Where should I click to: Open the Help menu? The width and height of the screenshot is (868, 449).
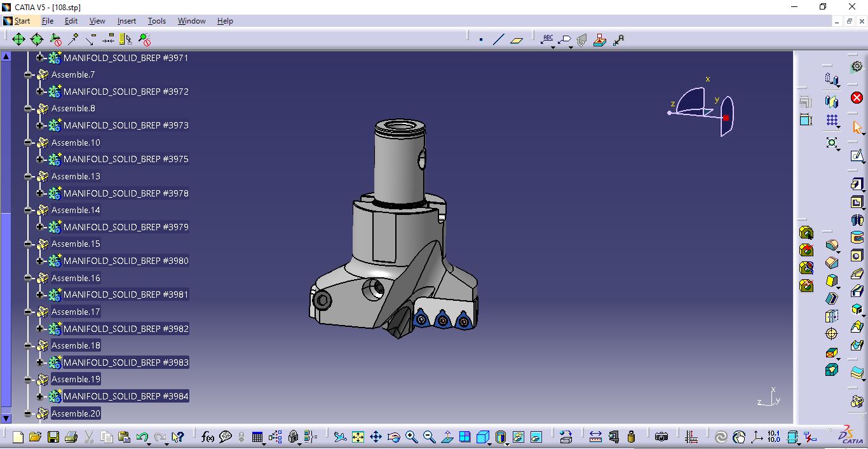point(225,21)
